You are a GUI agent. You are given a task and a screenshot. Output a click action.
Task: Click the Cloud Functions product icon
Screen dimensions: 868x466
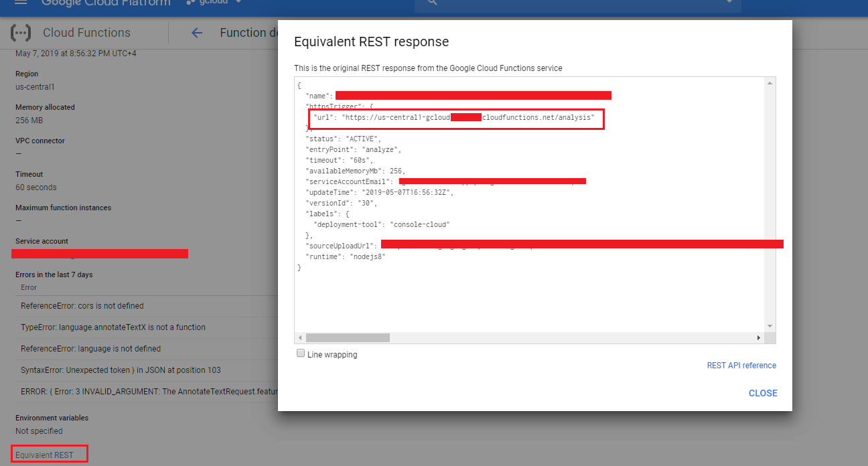[x=21, y=33]
